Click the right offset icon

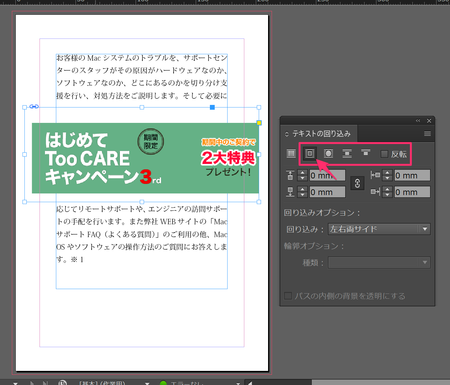click(375, 192)
